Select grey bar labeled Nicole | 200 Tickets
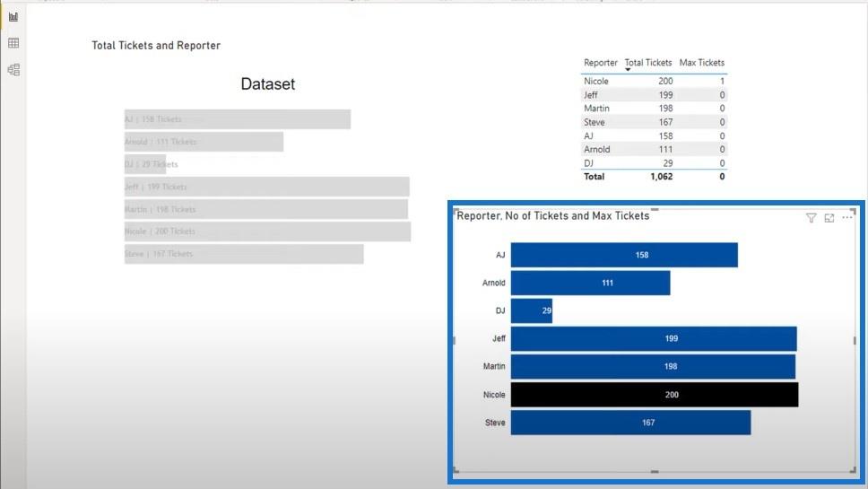The width and height of the screenshot is (868, 489). (267, 231)
